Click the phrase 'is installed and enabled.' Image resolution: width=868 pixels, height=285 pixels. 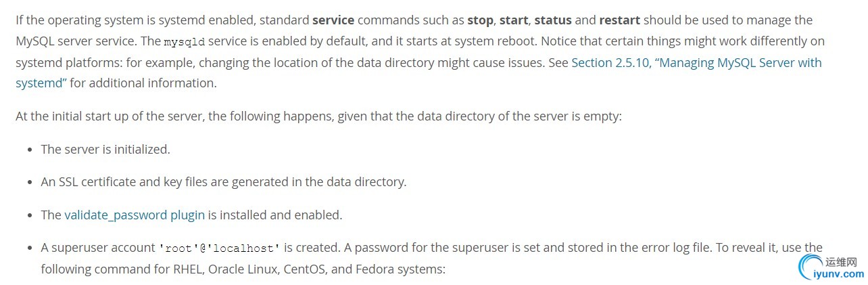pyautogui.click(x=275, y=215)
